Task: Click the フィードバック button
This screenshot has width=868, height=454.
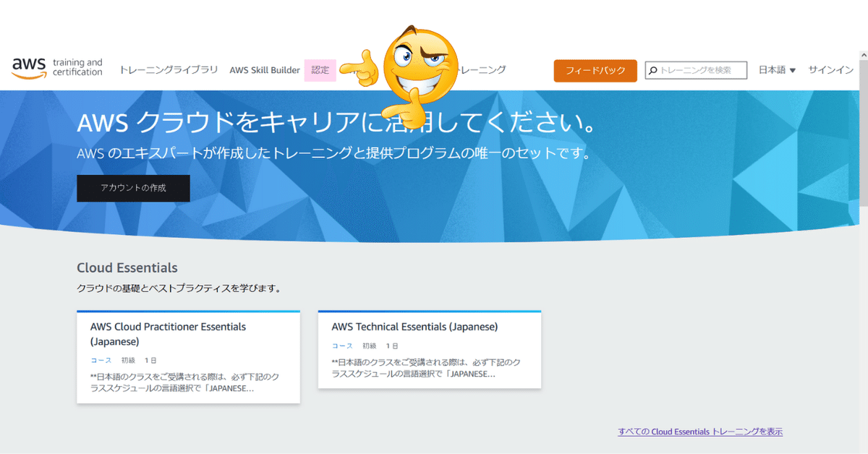Action: tap(595, 71)
